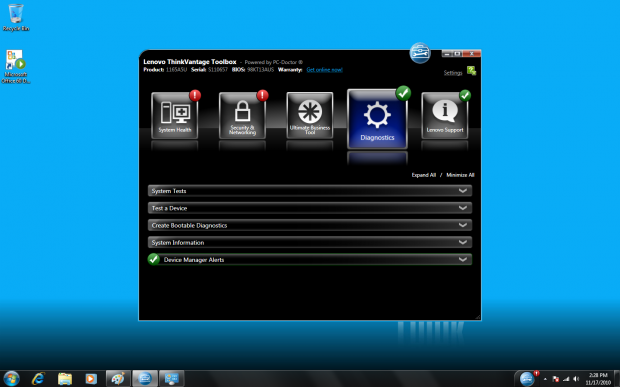This screenshot has height=387, width=620.
Task: Open Windows Explorer folder on taskbar
Action: click(x=65, y=379)
